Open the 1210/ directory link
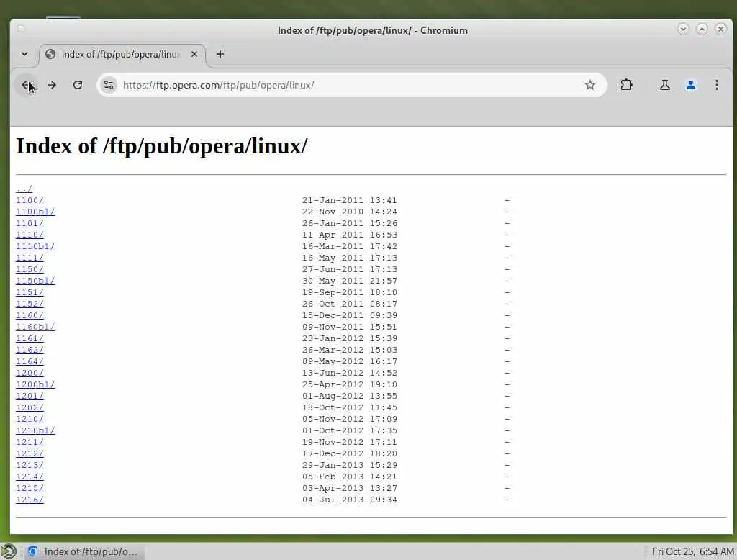737x560 pixels. click(30, 419)
